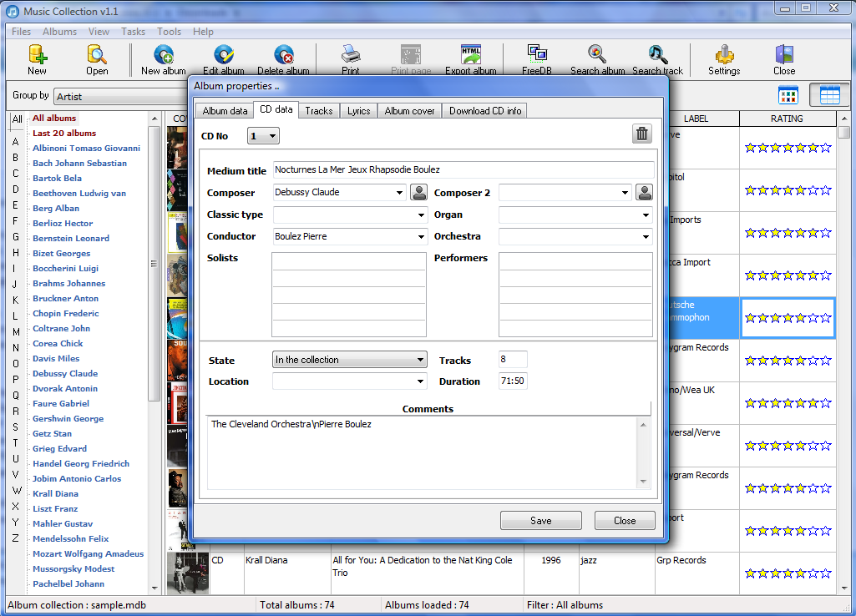Open the Tasks menu
This screenshot has width=856, height=616.
coord(134,32)
